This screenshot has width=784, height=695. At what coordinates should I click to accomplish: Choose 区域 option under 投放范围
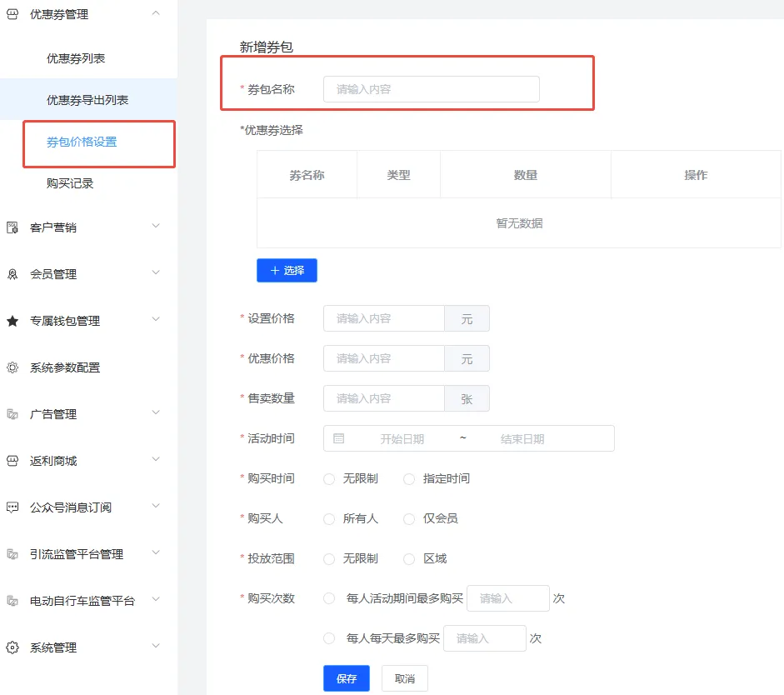coord(408,558)
